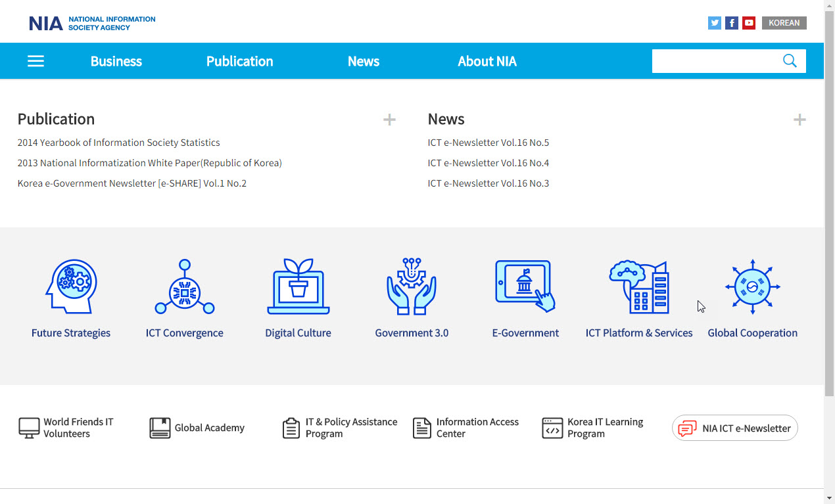Select the ICT Platform & Services building icon
Viewport: 835px width, 504px height.
tap(639, 286)
